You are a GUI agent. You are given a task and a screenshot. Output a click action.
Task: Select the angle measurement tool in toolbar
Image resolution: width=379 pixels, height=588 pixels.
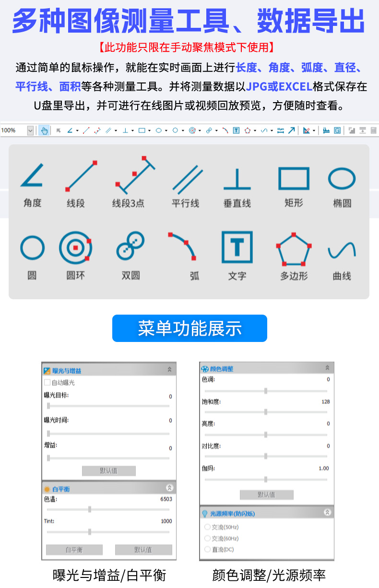pyautogui.click(x=70, y=130)
